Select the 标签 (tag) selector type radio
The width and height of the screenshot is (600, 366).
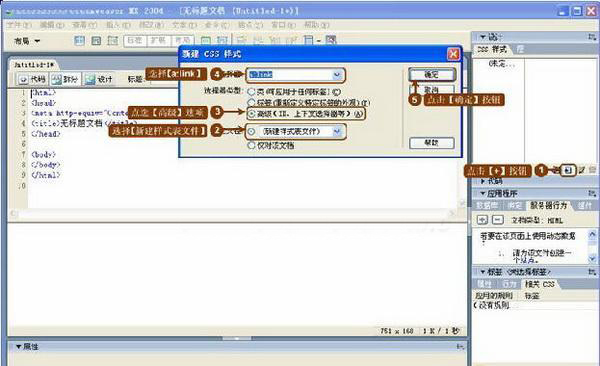[x=251, y=103]
